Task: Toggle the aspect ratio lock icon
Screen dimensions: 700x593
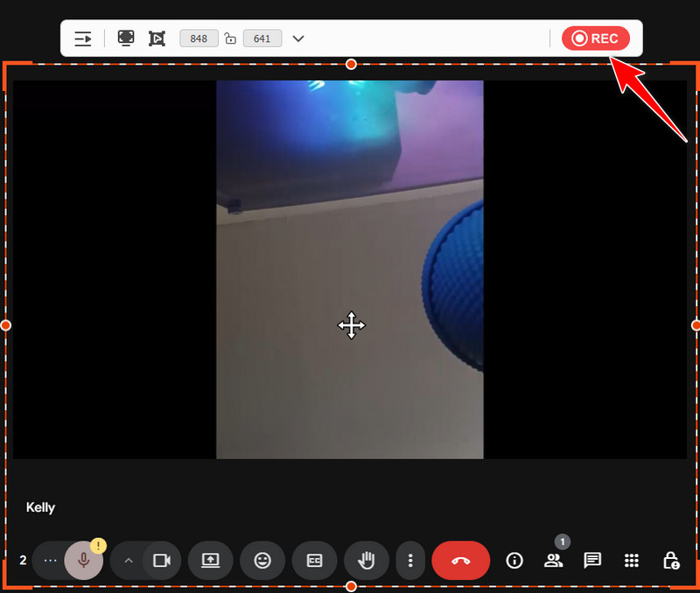Action: point(230,38)
